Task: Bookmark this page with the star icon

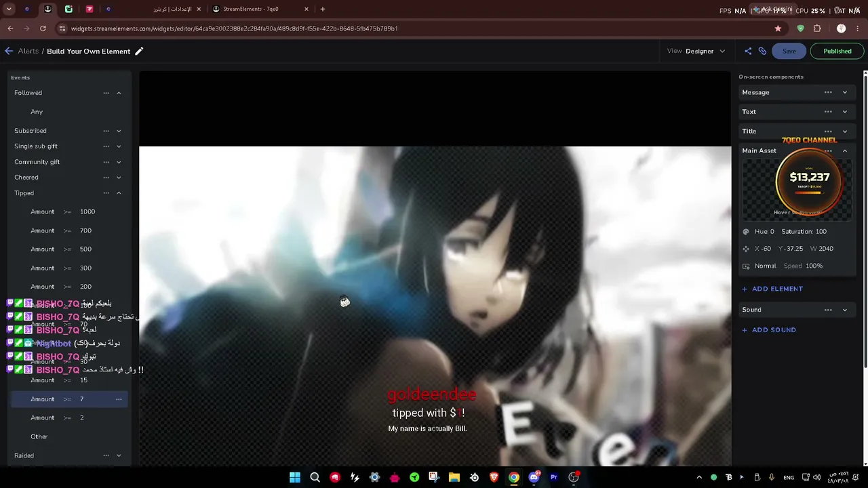Action: pyautogui.click(x=778, y=28)
